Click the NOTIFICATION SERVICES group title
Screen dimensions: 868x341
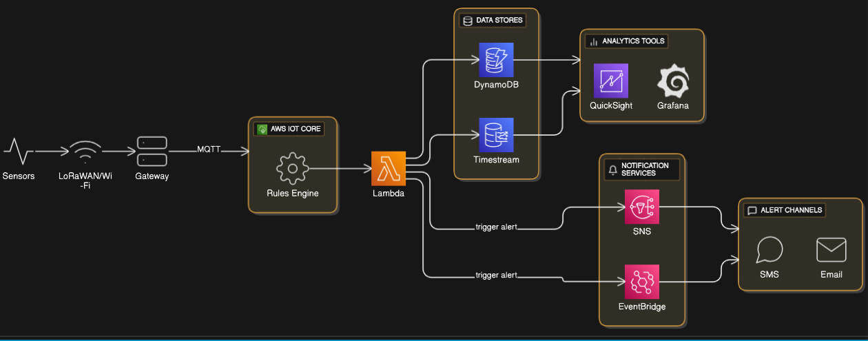pyautogui.click(x=645, y=169)
